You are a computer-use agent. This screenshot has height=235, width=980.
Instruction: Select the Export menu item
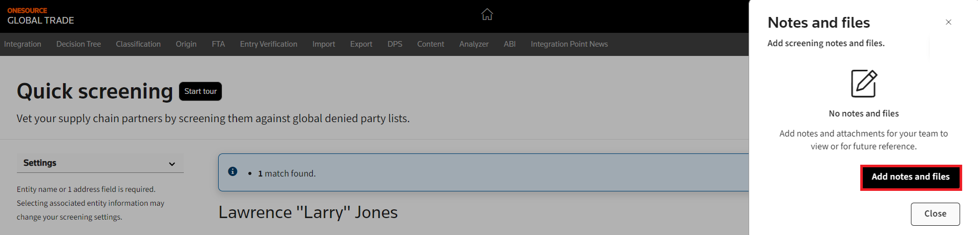(x=361, y=44)
